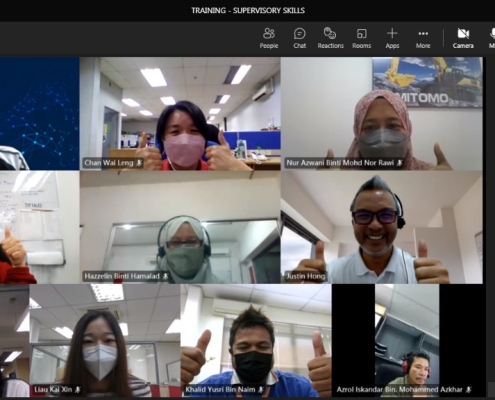This screenshot has height=400, width=495.
Task: Click Chan Wai Leng's muted mic icon
Action: (x=139, y=163)
